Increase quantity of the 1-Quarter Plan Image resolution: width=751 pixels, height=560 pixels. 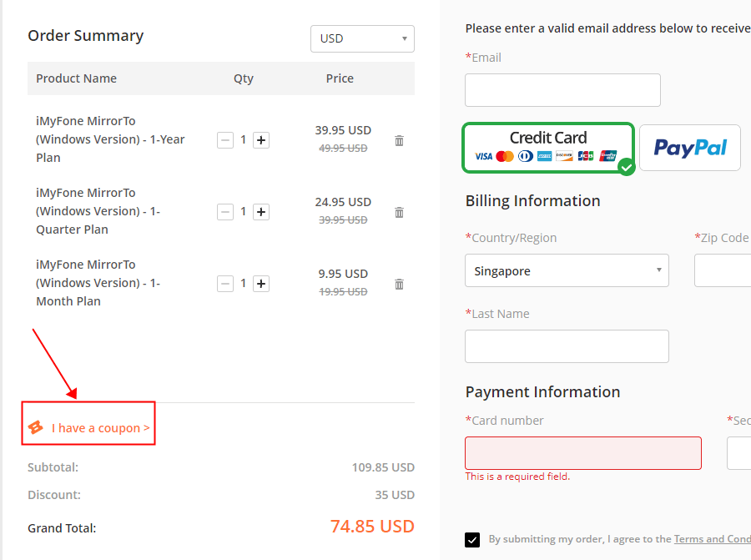coord(261,212)
